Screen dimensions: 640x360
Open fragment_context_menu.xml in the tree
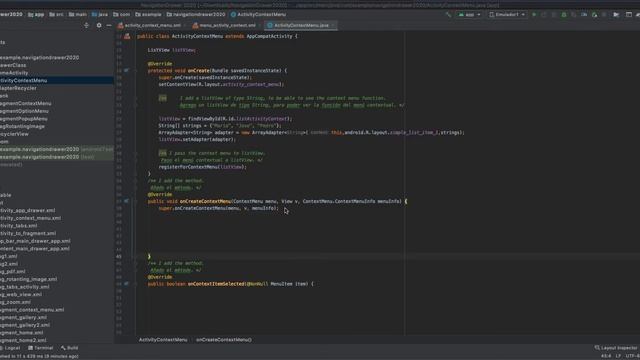(x=32, y=310)
